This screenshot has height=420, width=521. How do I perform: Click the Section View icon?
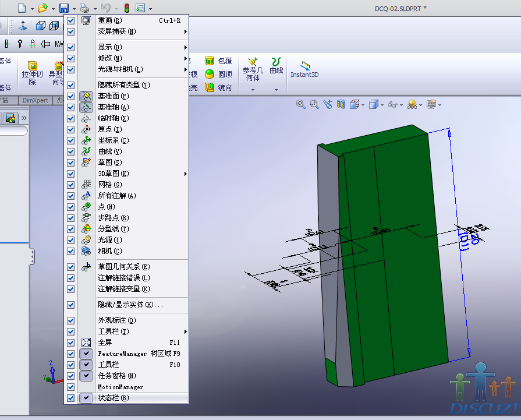[341, 104]
